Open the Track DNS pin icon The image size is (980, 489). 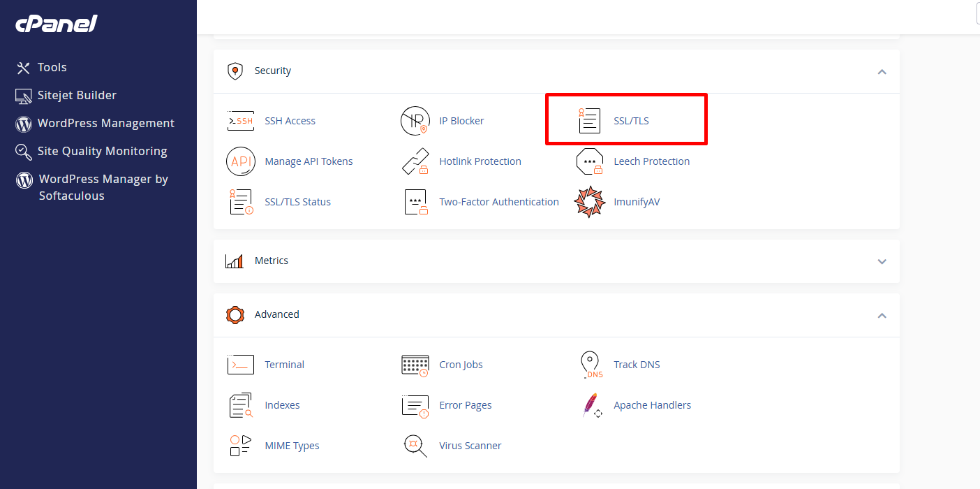(591, 365)
